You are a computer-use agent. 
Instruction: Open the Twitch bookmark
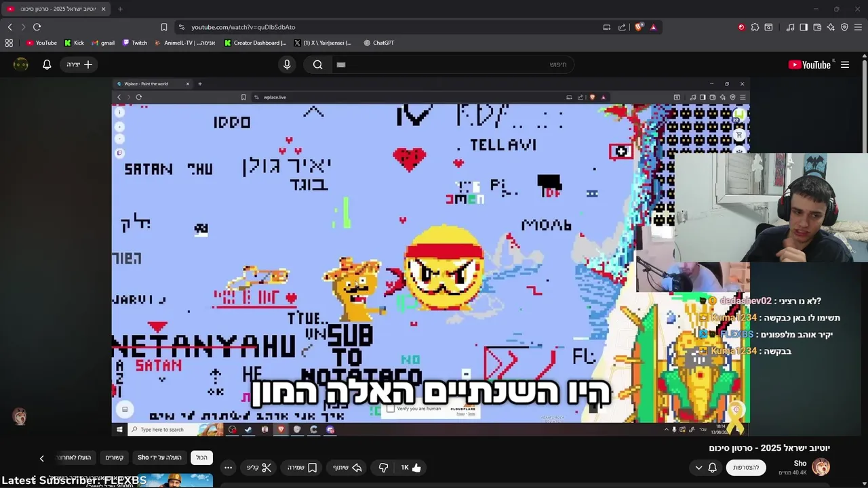coord(135,43)
